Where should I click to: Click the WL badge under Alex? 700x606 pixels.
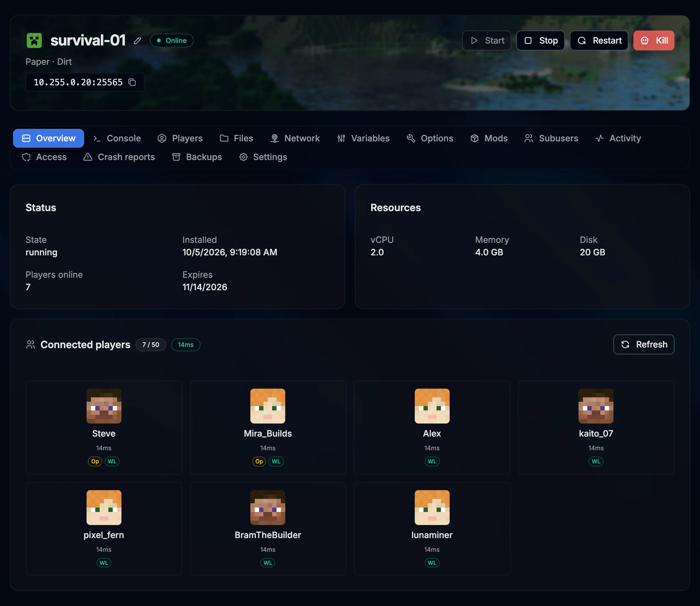click(432, 461)
